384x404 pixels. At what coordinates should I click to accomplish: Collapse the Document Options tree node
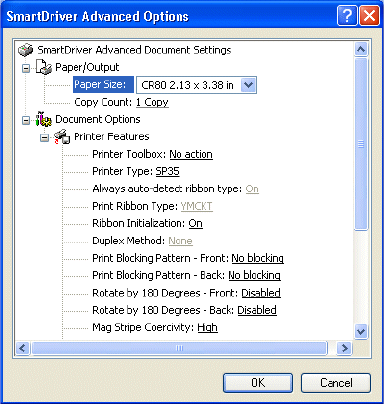tap(26, 120)
